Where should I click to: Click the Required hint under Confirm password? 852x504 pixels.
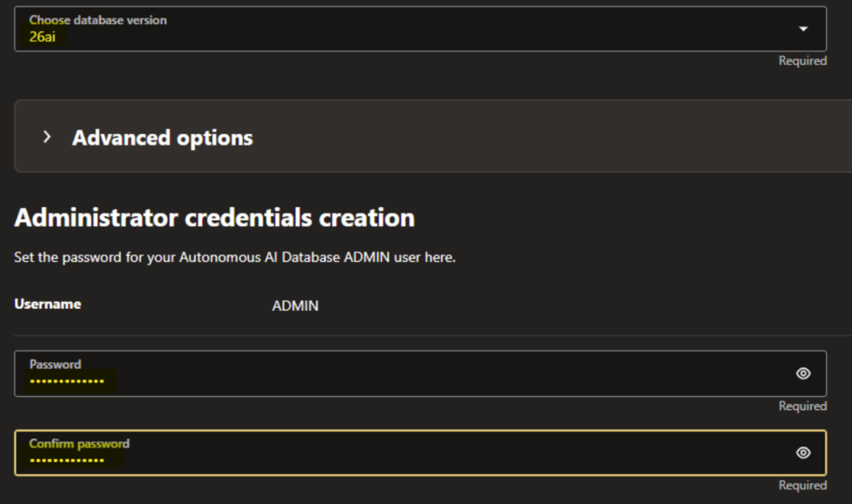click(802, 485)
